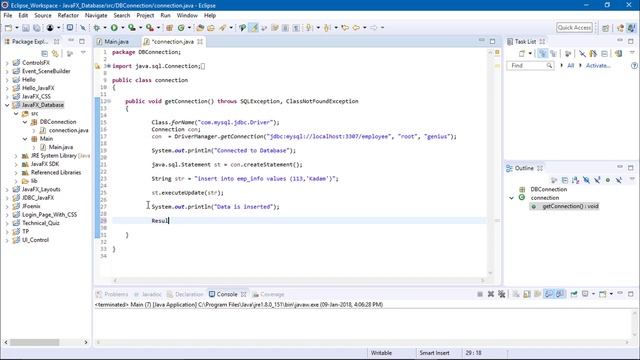Viewport: 640px width, 360px height.
Task: Toggle Sort alphabetically in Outline view
Action: point(576,180)
